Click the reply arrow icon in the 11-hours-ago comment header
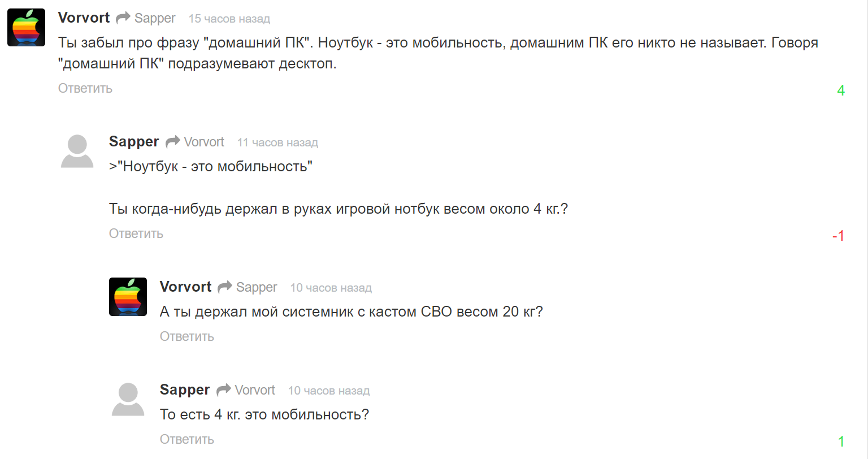Viewport: 868px width, 459px height. [172, 142]
